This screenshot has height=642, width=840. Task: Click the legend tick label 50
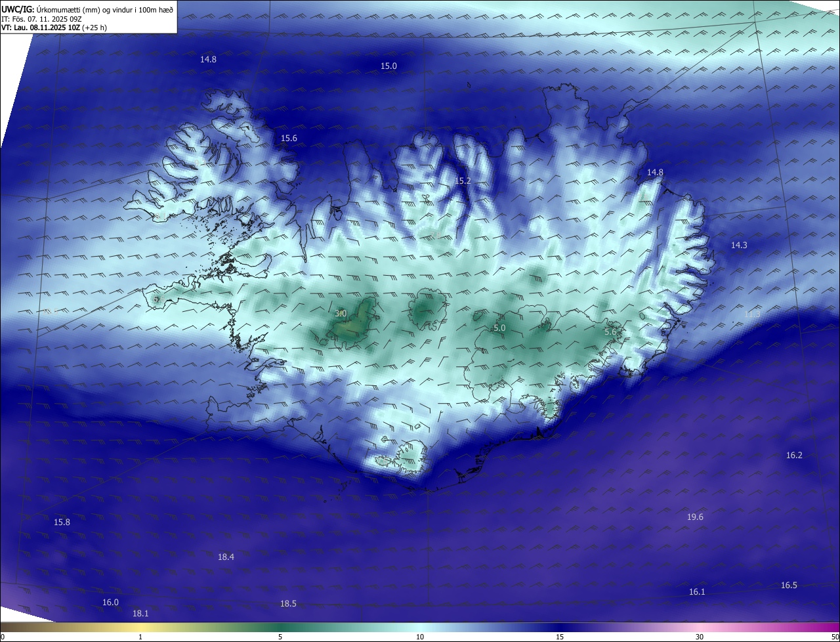point(835,637)
